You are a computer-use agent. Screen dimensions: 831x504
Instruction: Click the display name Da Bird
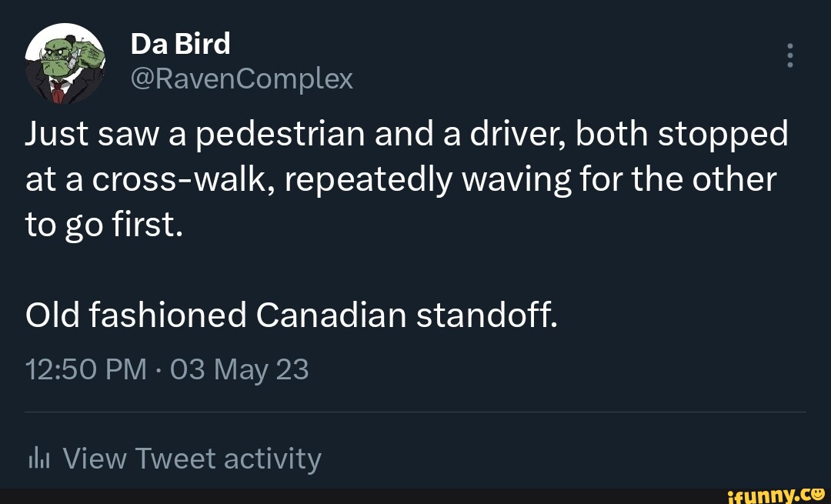point(179,43)
